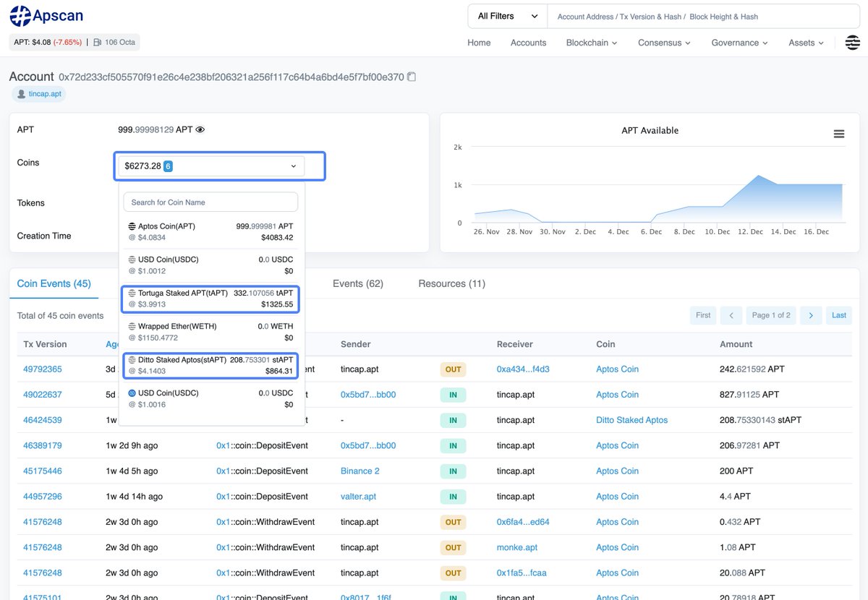Copy the account address icon

click(412, 77)
